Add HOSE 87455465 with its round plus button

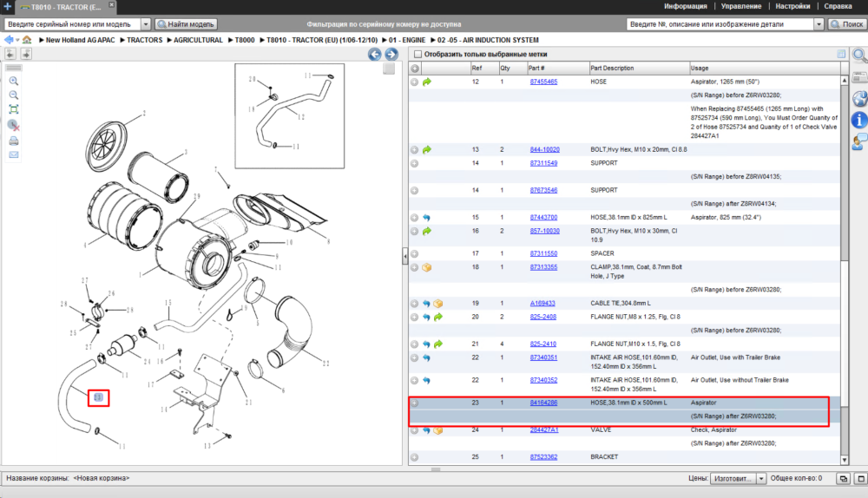(414, 82)
